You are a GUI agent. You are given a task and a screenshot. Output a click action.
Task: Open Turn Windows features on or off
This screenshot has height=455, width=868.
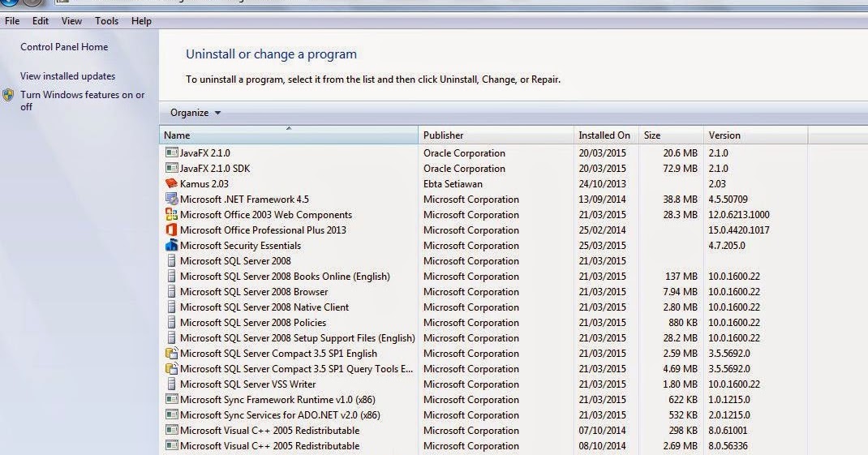click(83, 101)
